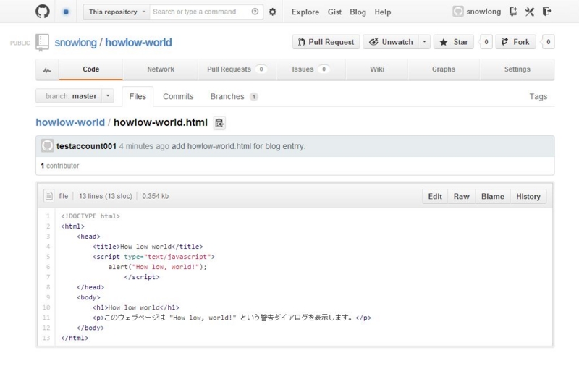Screen dimensions: 579x392
Task: Click the <title>How low world</title> line
Action: [148, 246]
